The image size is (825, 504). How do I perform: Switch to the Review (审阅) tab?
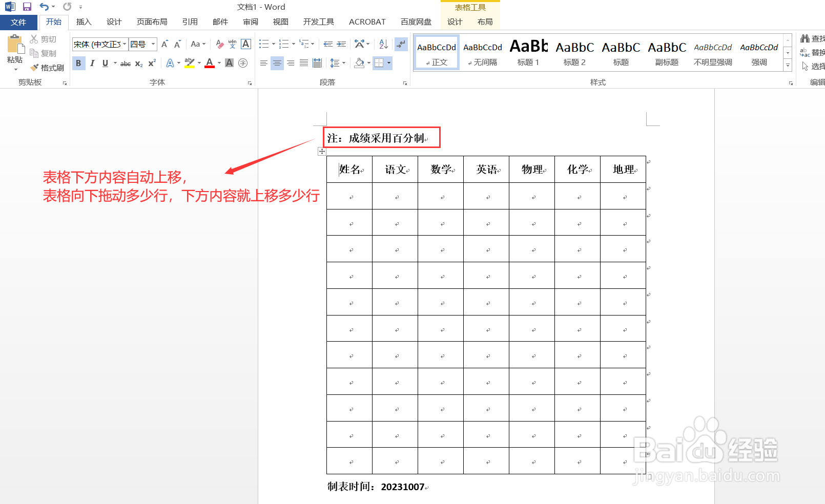[251, 22]
